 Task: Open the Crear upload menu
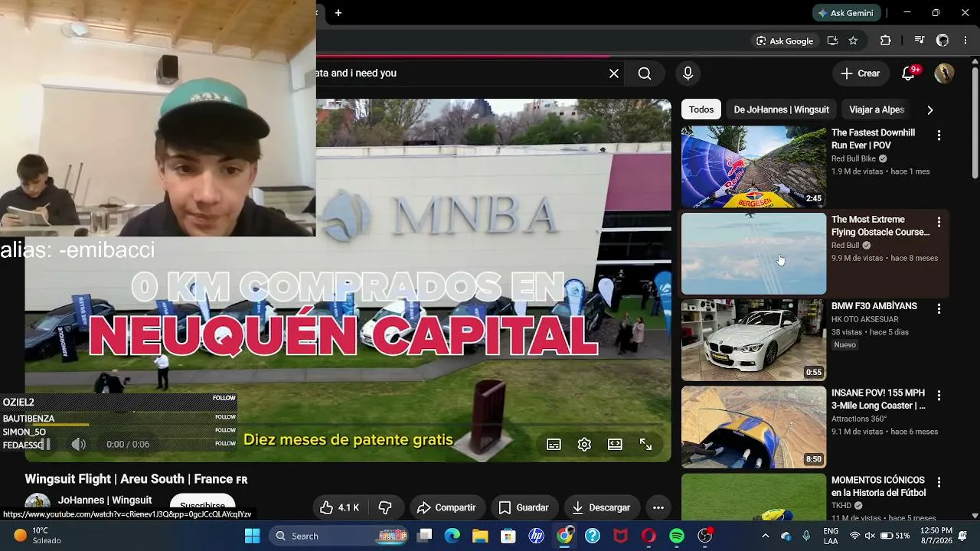[861, 73]
